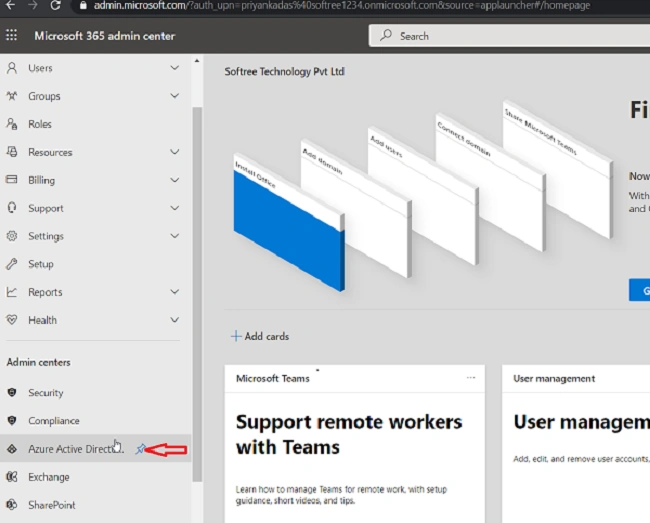Click Microsoft 365 admin center title

pos(104,36)
